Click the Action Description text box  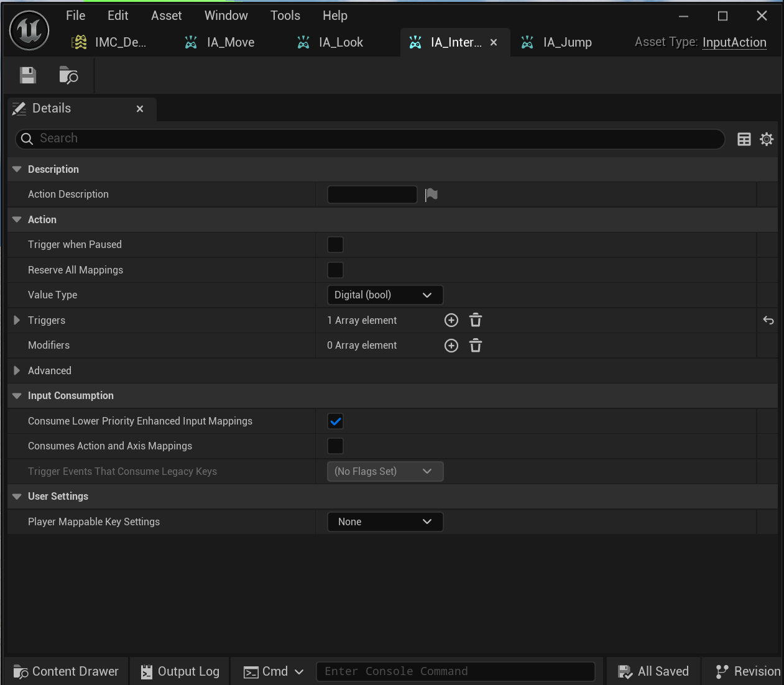pyautogui.click(x=372, y=195)
